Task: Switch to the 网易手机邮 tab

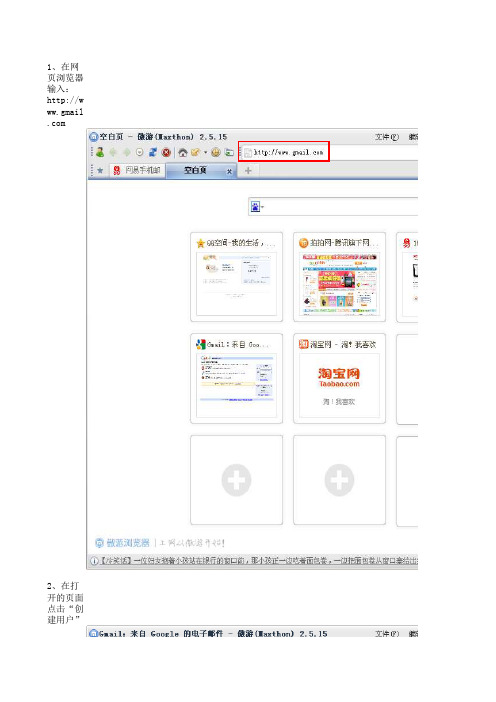Action: pos(137,170)
